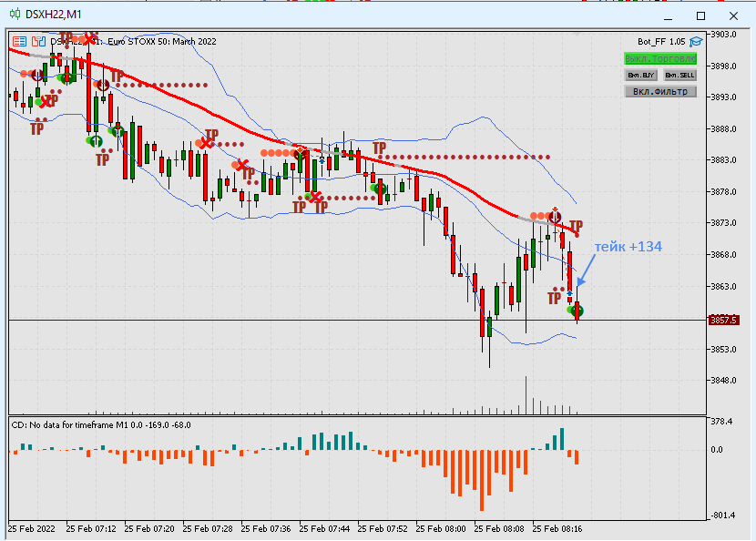Image resolution: width=756 pixels, height=541 pixels.
Task: Maximize the DSXH22,M1 chart window
Action: tap(700, 15)
